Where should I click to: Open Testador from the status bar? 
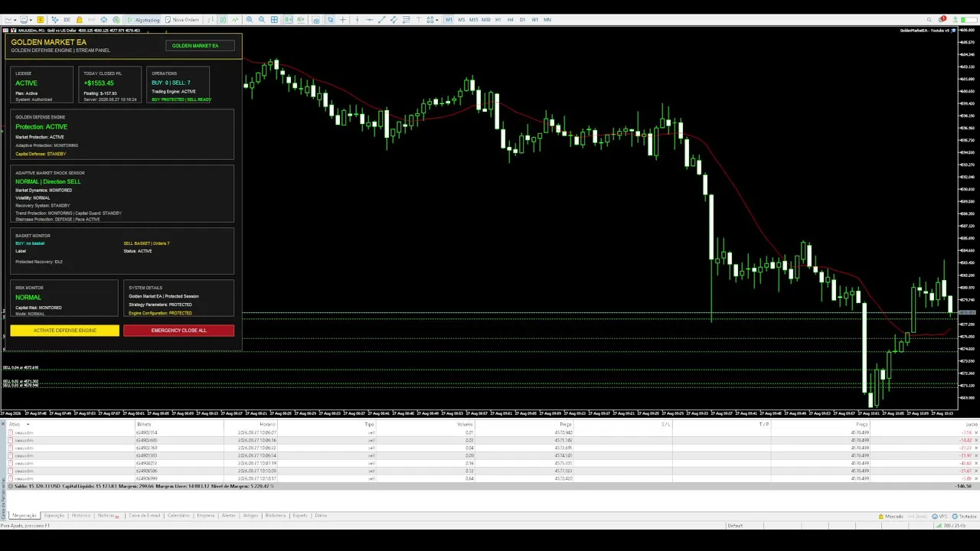point(965,517)
